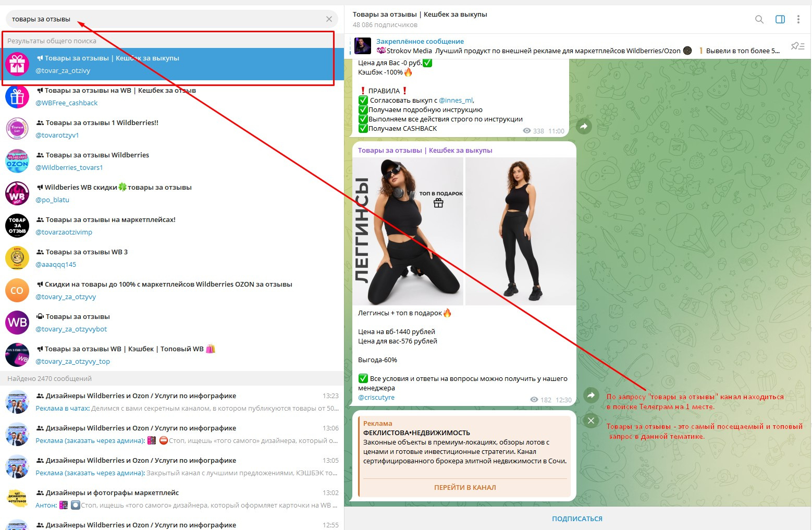Open @tovary_za_otzyvy_top channel avatar
The width and height of the screenshot is (812, 530).
pos(17,355)
